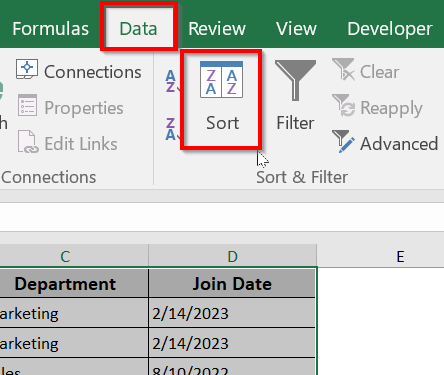
Task: Sort Z to A descending icon
Action: tap(171, 129)
